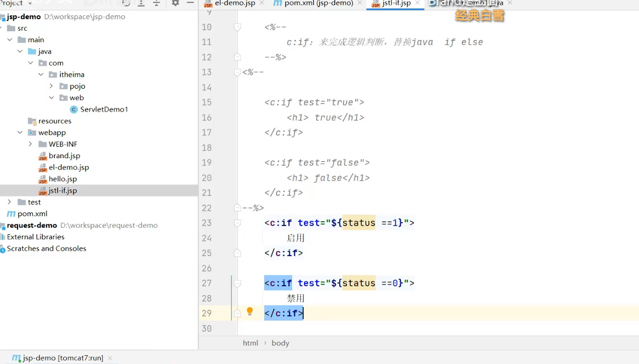This screenshot has height=364, width=639.
Task: Click the External Libraries icon
Action: (2, 236)
